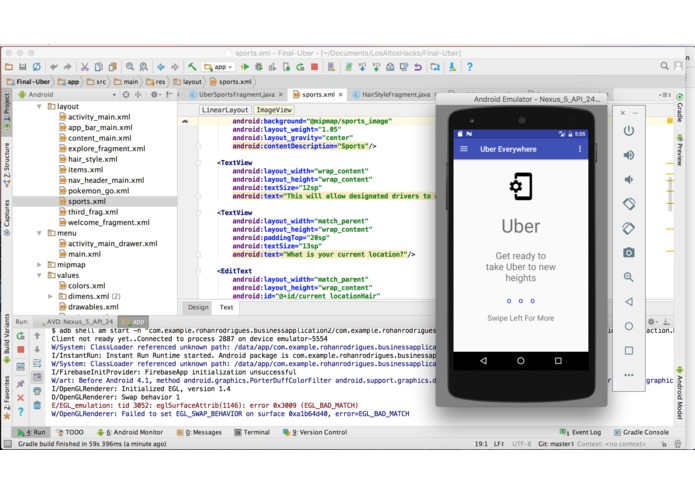Toggle tool window bars at bottom-left corner
The height and width of the screenshot is (494, 695).
8,443
